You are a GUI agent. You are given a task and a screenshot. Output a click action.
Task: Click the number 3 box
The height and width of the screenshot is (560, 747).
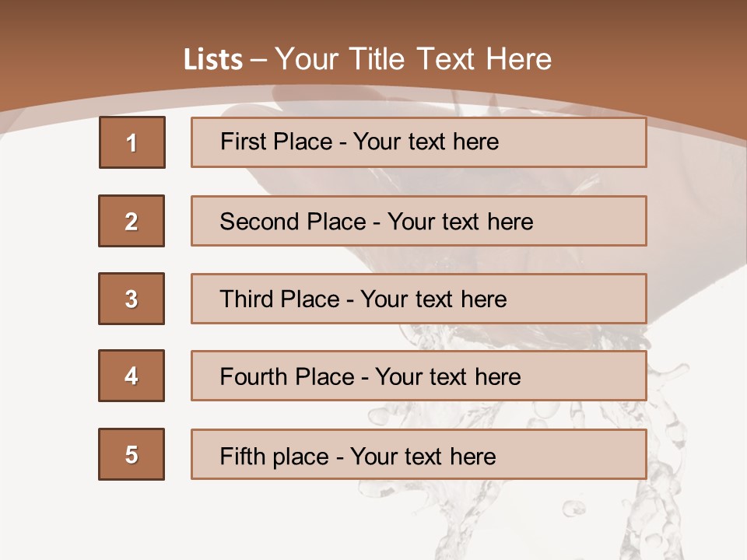coord(132,299)
